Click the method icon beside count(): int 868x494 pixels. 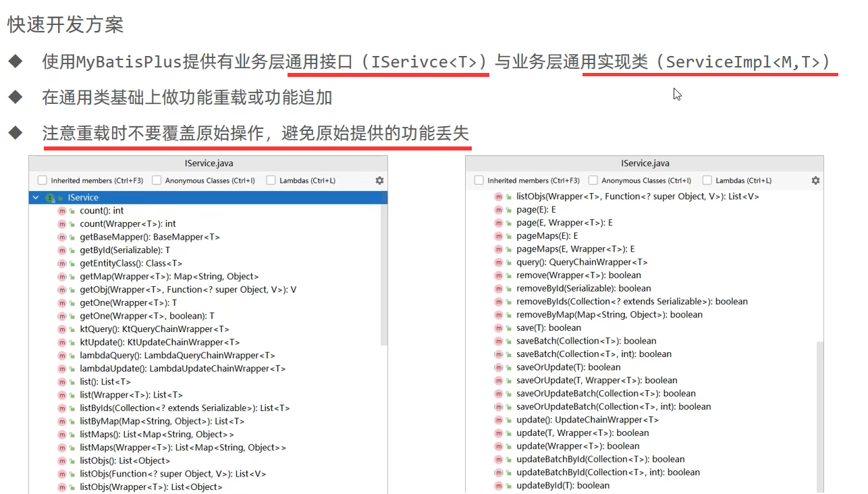pos(62,211)
